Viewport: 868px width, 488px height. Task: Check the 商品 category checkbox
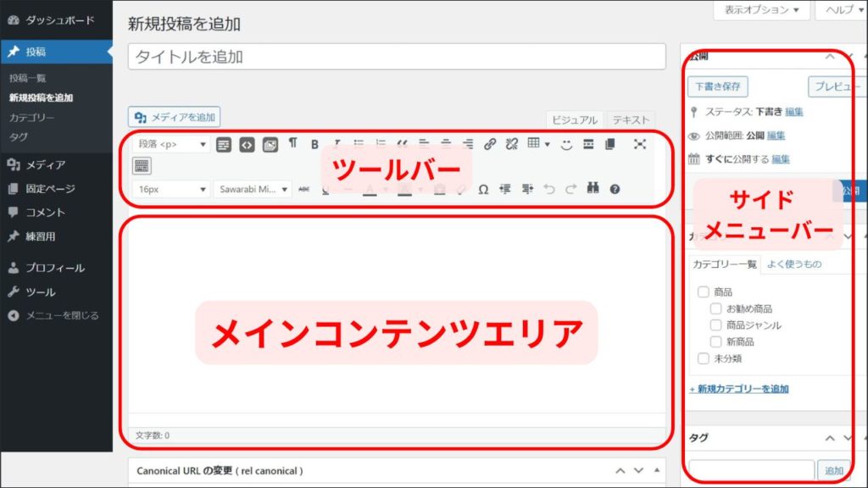click(703, 291)
